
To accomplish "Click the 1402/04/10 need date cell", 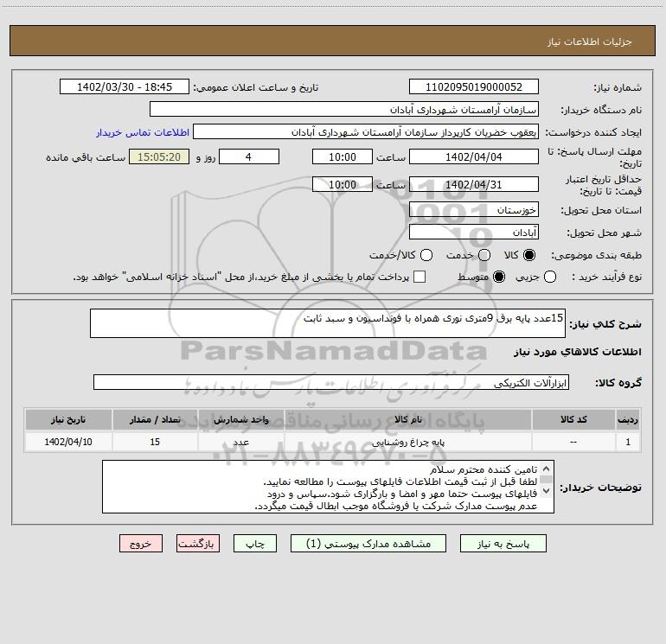I will point(68,442).
